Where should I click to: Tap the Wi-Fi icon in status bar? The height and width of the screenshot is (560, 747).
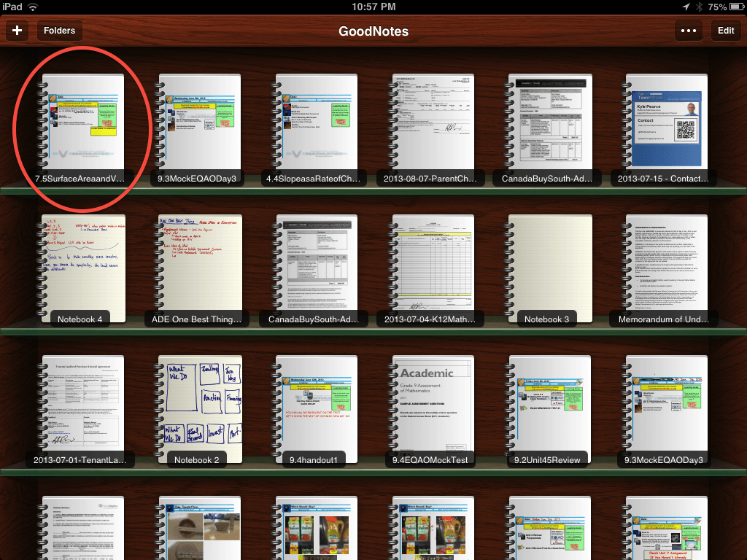[x=34, y=7]
